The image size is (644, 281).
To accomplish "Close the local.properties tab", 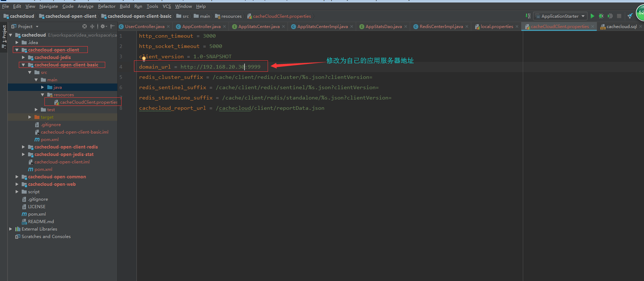I will click(x=517, y=27).
